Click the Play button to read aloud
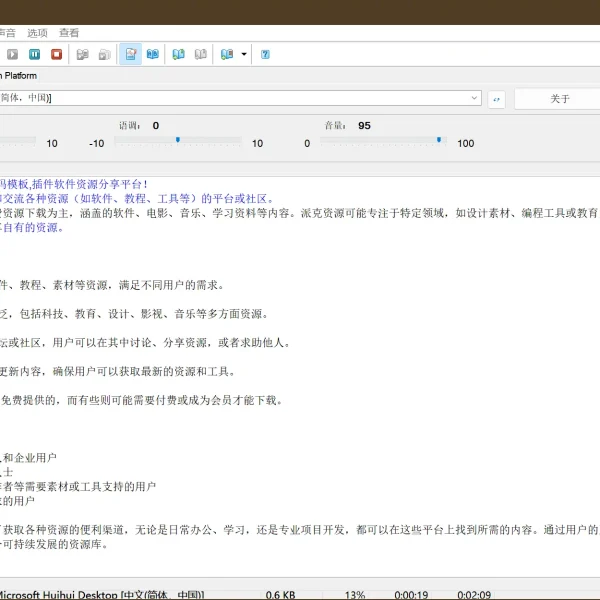Viewport: 600px width, 600px height. click(x=12, y=54)
